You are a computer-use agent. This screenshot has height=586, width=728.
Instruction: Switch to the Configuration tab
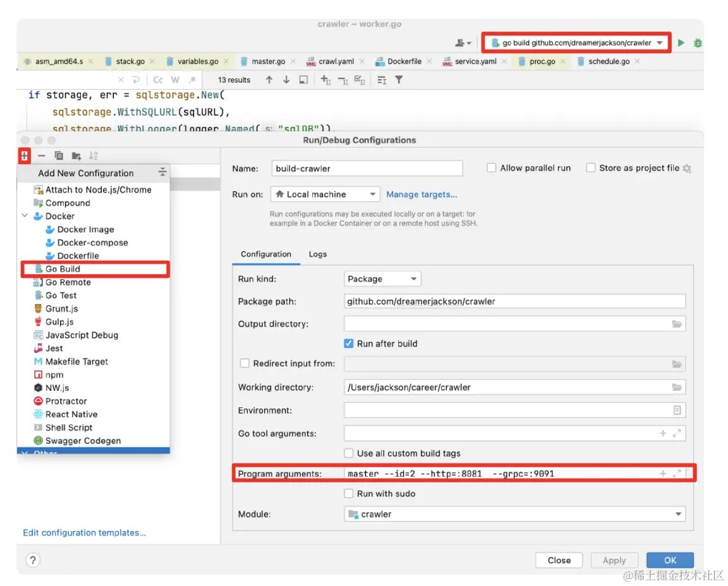pos(266,254)
